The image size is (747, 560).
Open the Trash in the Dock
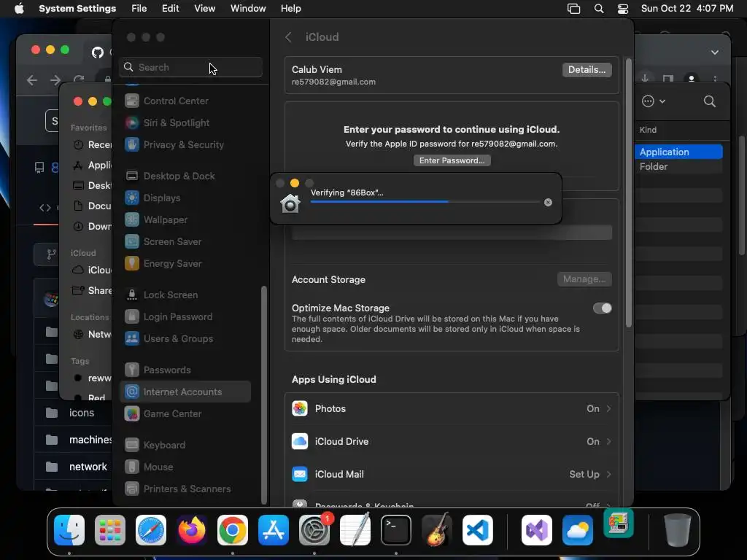pos(678,530)
